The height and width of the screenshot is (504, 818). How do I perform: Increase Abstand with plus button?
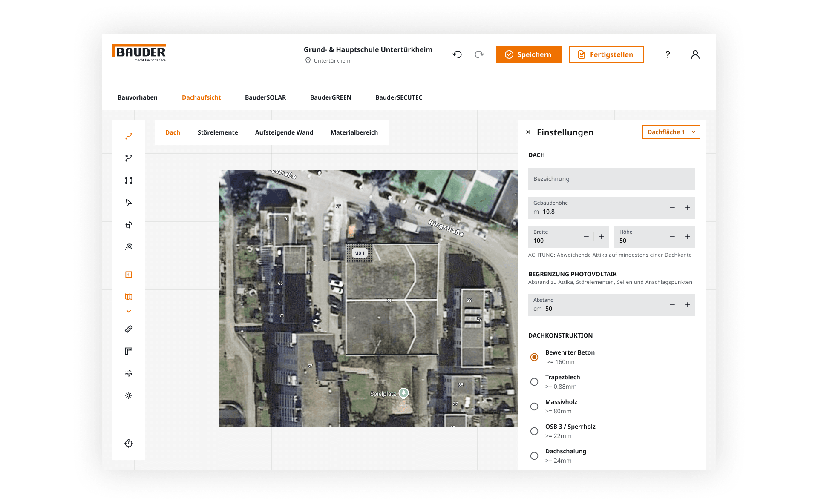point(687,305)
